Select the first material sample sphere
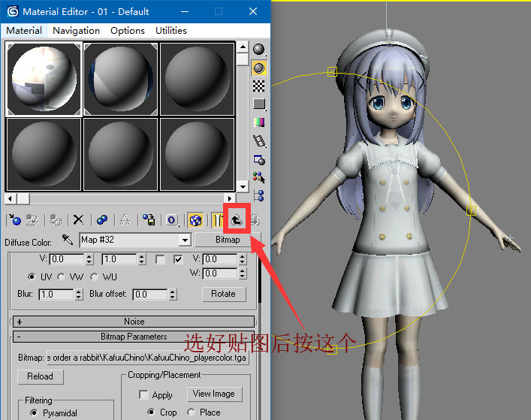The width and height of the screenshot is (531, 420). pos(44,77)
